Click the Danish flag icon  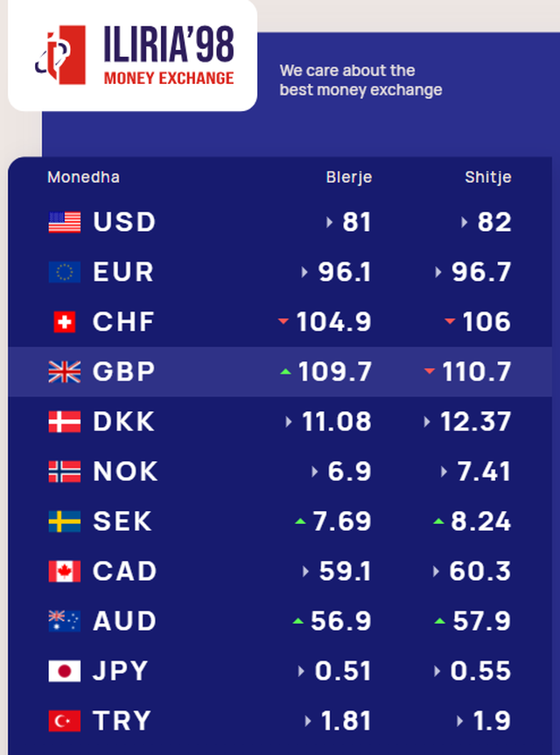(64, 422)
